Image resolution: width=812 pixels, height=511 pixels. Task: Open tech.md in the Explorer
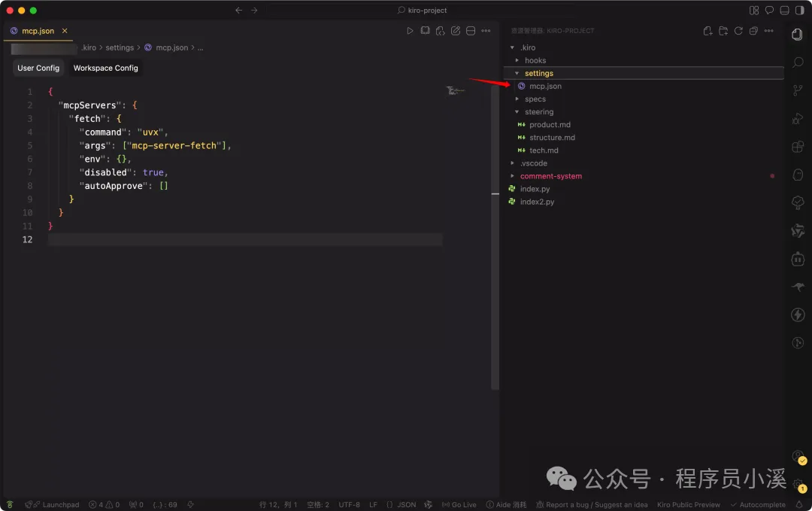644,151
